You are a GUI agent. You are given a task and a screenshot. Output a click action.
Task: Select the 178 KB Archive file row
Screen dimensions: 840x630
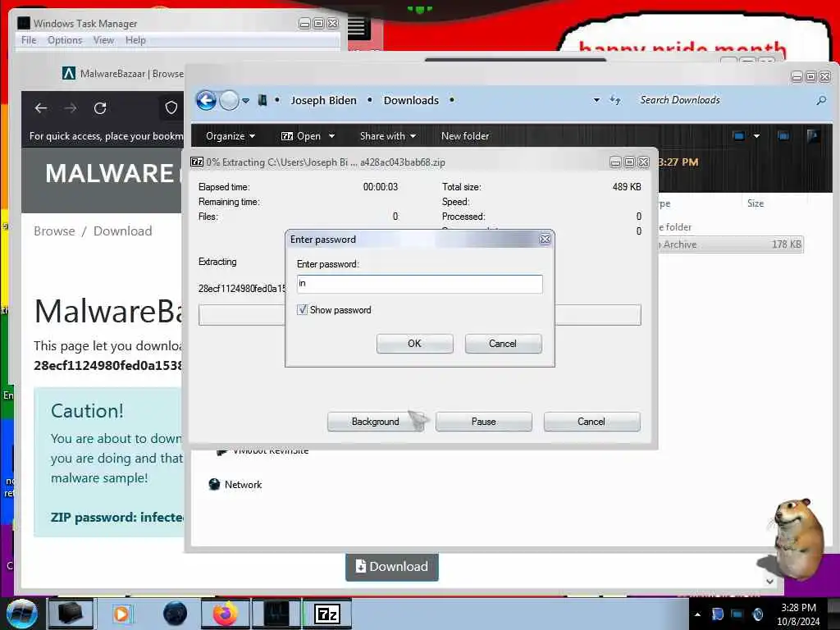click(731, 244)
